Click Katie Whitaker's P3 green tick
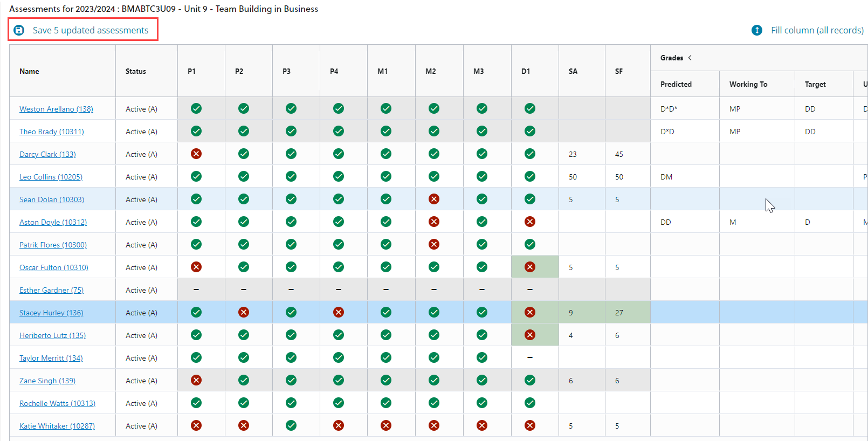Viewport: 868px width, 441px height. click(291, 426)
